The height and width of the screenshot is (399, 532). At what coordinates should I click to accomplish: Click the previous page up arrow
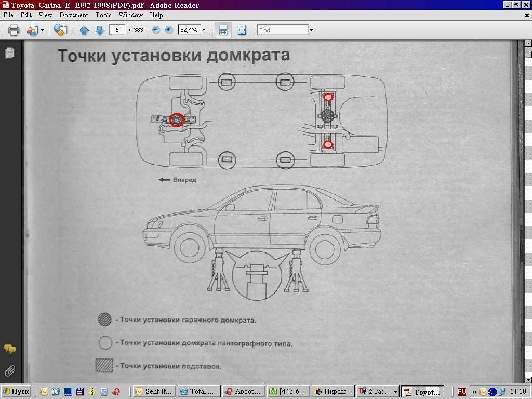point(84,30)
